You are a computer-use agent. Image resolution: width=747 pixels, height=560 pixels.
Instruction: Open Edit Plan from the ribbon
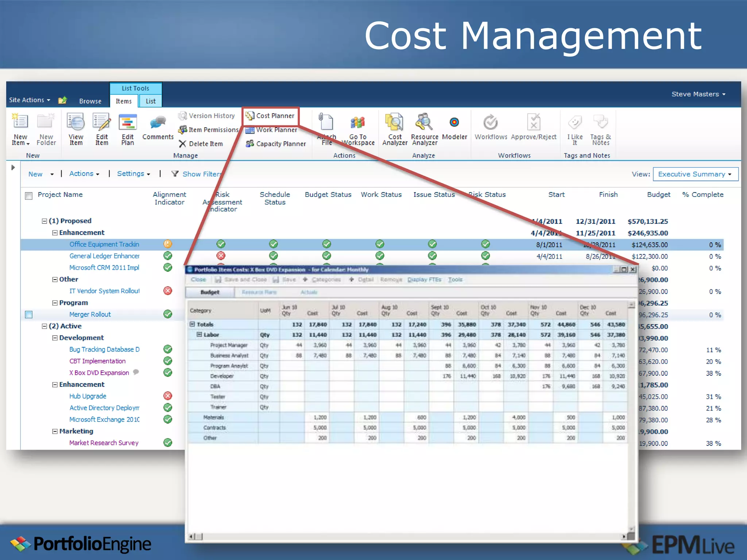pyautogui.click(x=128, y=129)
